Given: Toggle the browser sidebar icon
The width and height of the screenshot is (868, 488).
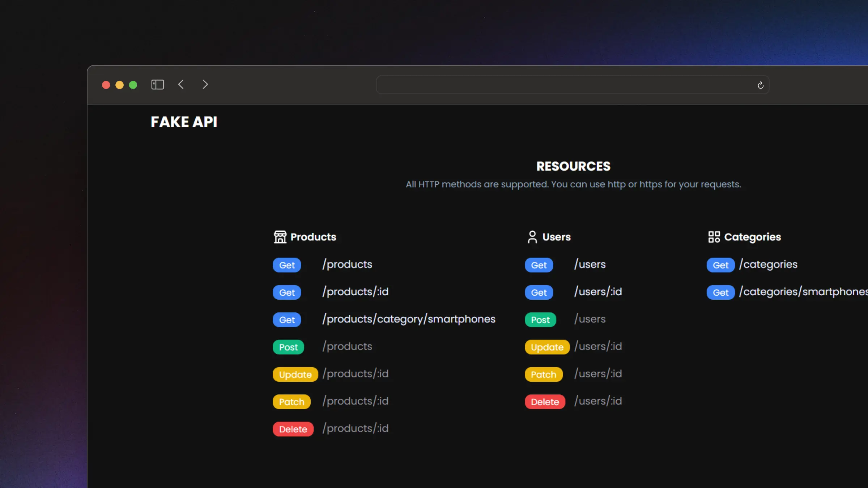Looking at the screenshot, I should (157, 85).
